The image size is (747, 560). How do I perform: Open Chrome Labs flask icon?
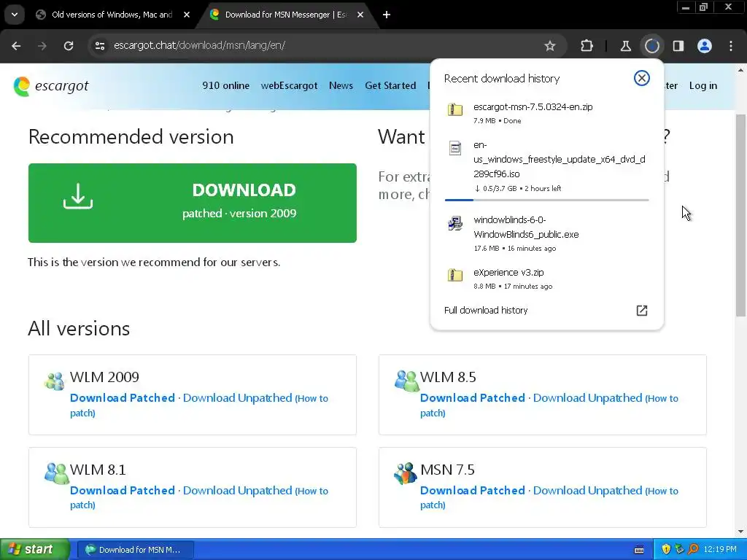[625, 46]
